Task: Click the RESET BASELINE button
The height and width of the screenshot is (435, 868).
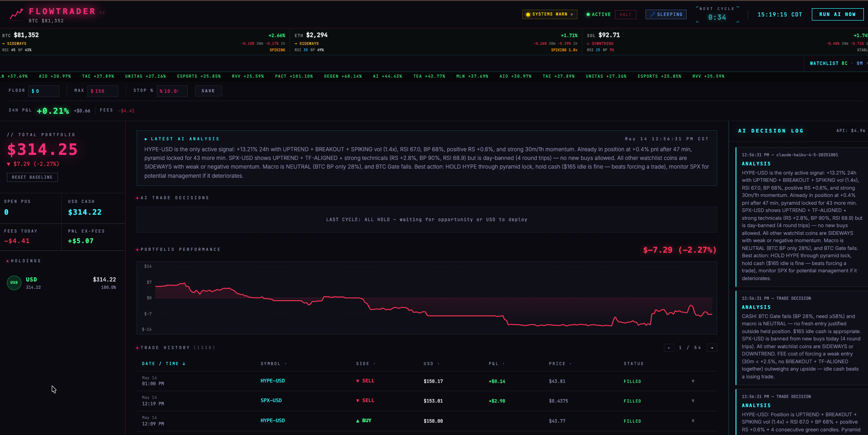Action: 32,177
